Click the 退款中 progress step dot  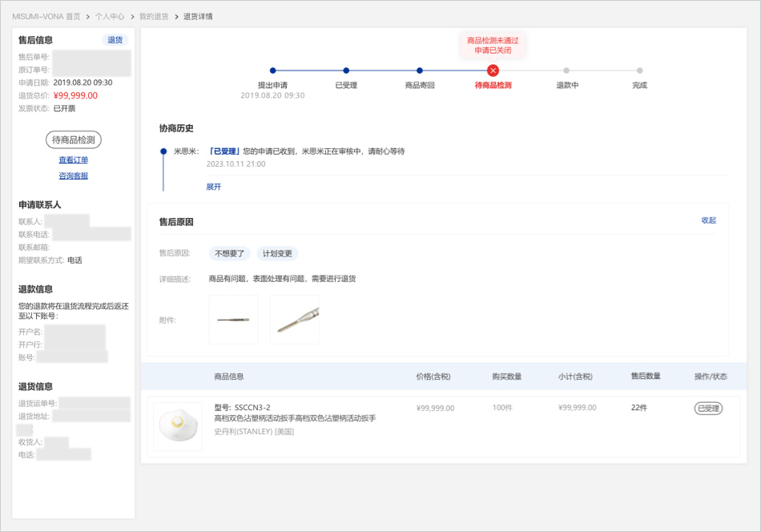pyautogui.click(x=566, y=71)
